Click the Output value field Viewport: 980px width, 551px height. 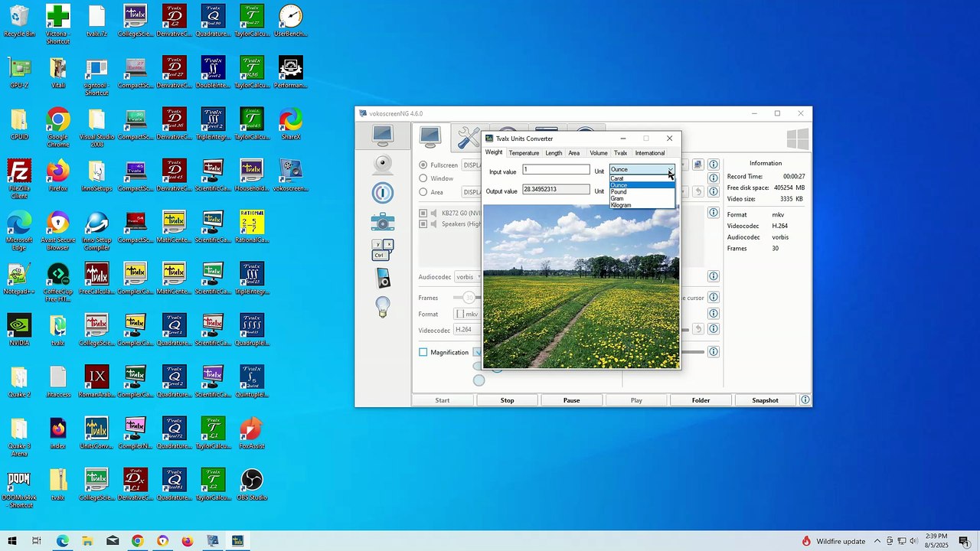pos(557,190)
